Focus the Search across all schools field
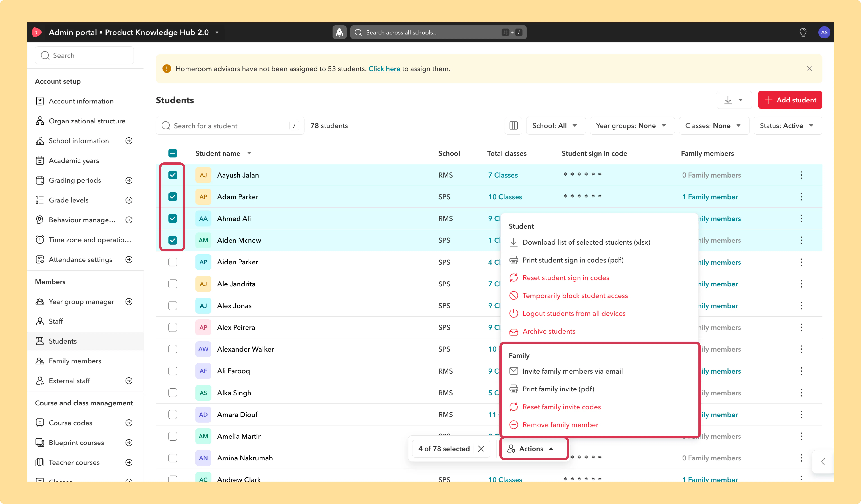 click(x=438, y=32)
